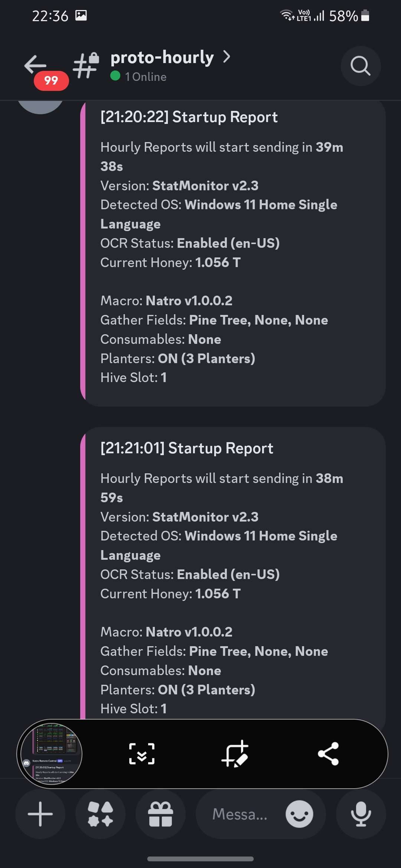
Task: Expand channel details via the proto-hourly chevron
Action: click(x=227, y=56)
